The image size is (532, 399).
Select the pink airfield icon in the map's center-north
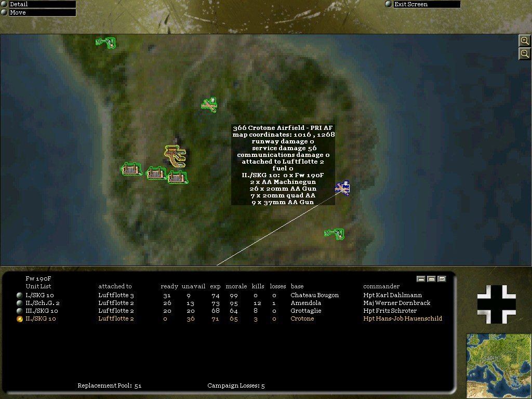tap(209, 105)
